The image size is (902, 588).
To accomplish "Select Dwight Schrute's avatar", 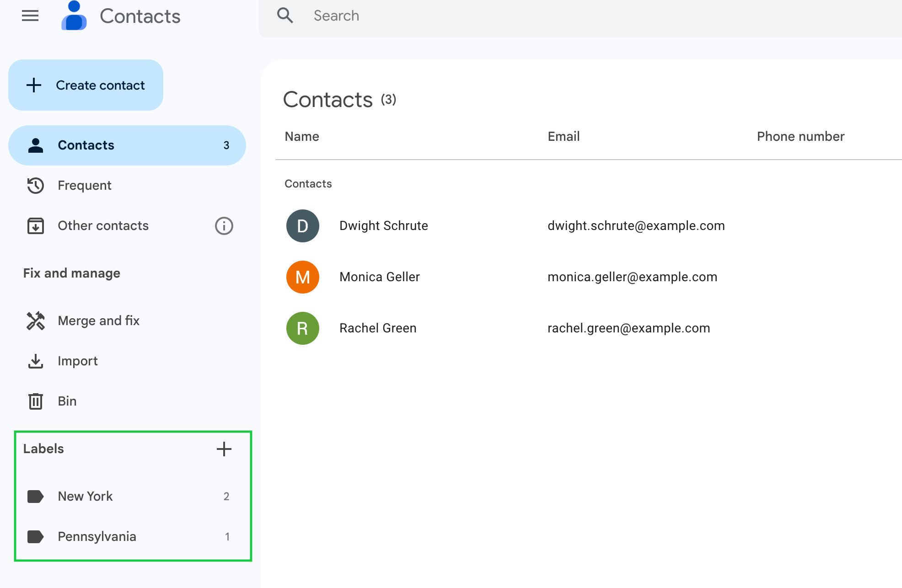I will point(303,226).
